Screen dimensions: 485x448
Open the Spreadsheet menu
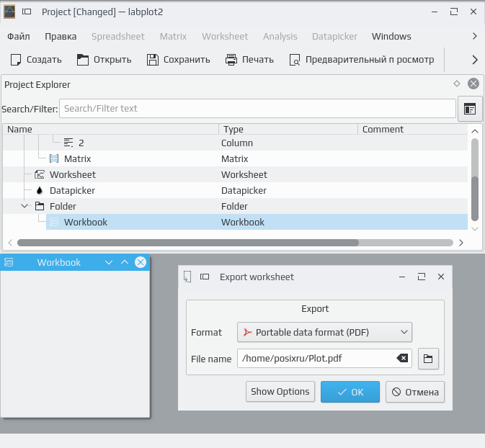[x=118, y=37]
